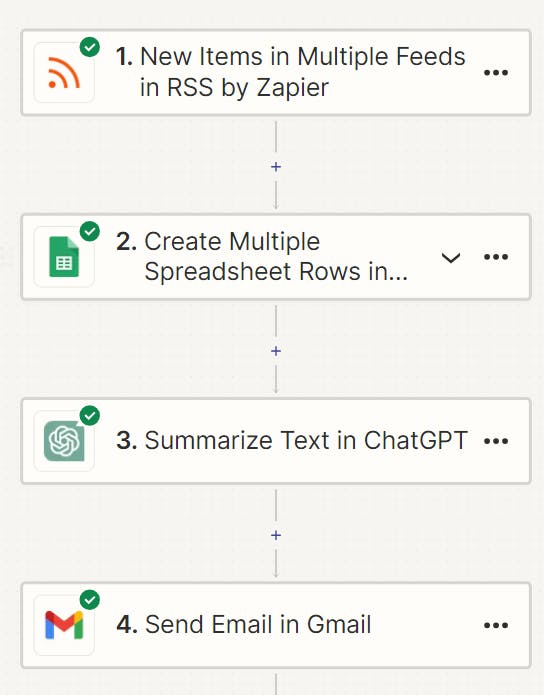Open three-dot menu for Summarize Text step
Screen dimensions: 544x695
496,441
